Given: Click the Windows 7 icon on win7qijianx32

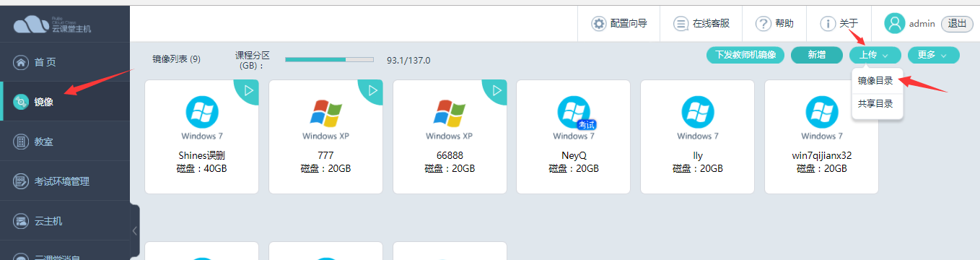Looking at the screenshot, I should coord(821,112).
